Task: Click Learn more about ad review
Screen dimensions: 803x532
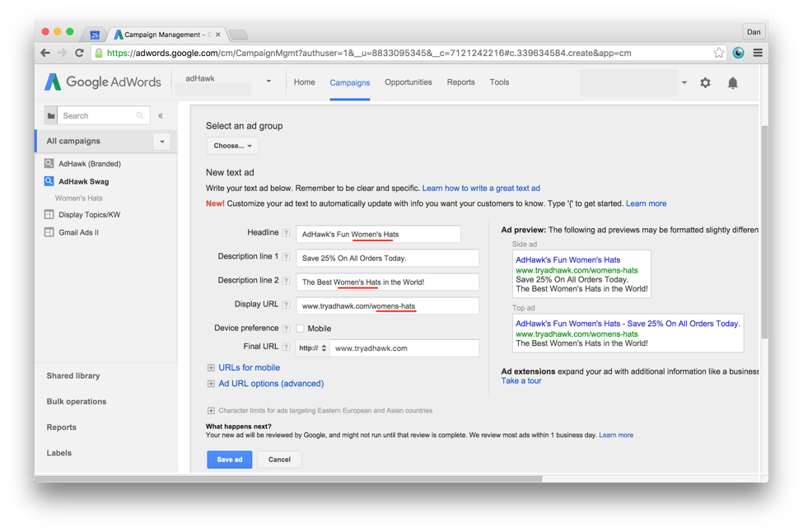Action: coord(616,435)
